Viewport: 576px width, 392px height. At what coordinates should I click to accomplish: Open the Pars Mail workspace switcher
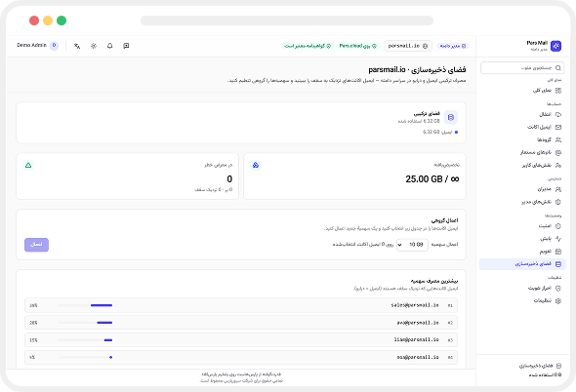click(544, 46)
